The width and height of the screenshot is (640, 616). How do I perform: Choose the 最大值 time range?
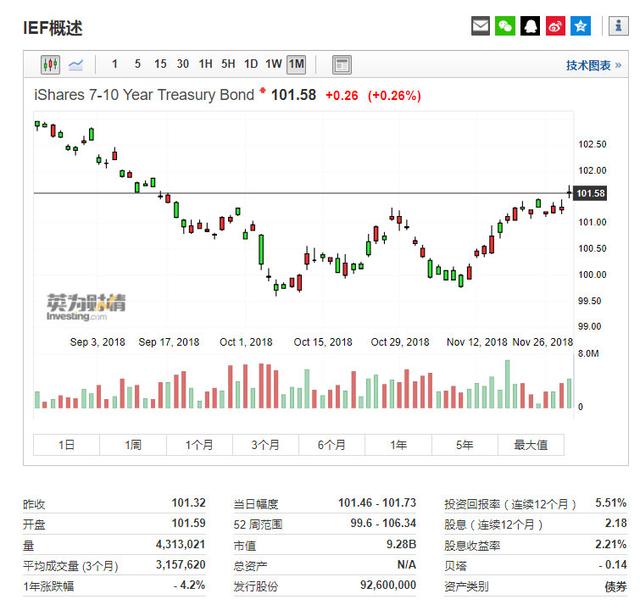click(x=531, y=445)
